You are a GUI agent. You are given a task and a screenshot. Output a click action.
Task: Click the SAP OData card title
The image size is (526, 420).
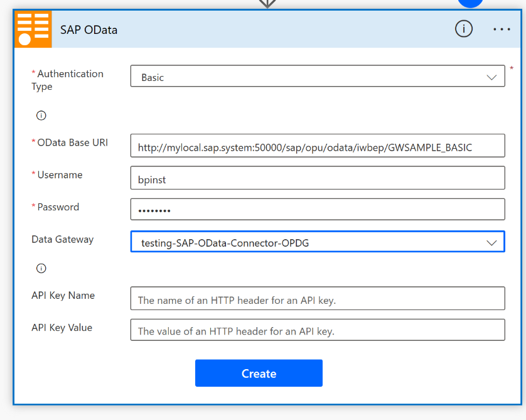tap(89, 30)
